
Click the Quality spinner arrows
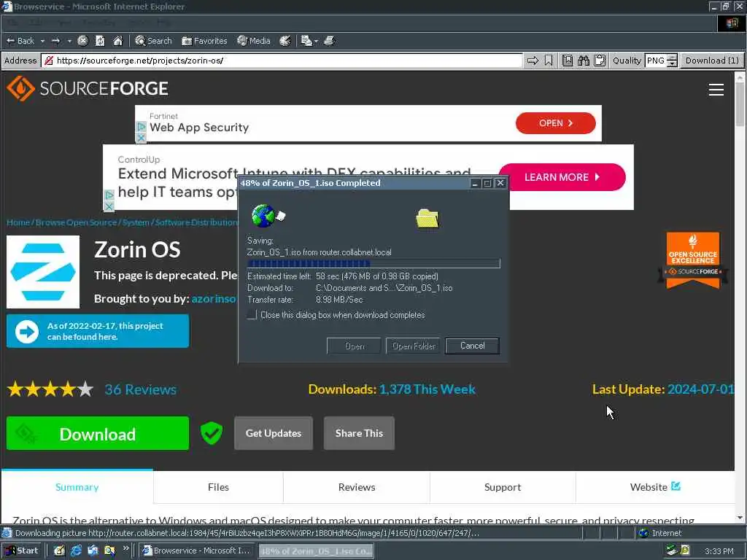[x=672, y=61]
